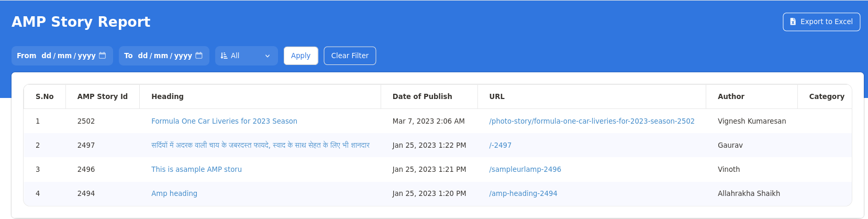Open Formula One Car Liveries story heading
868x219 pixels.
pyautogui.click(x=224, y=121)
